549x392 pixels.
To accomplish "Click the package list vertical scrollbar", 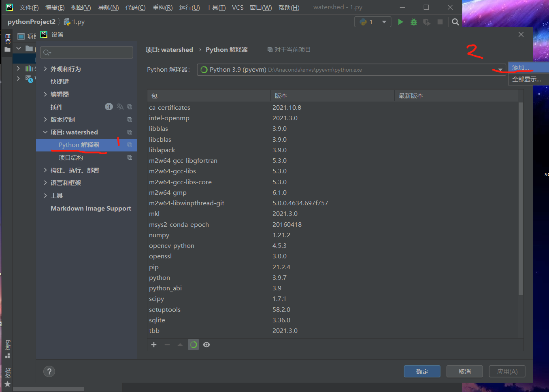I will pos(521,198).
